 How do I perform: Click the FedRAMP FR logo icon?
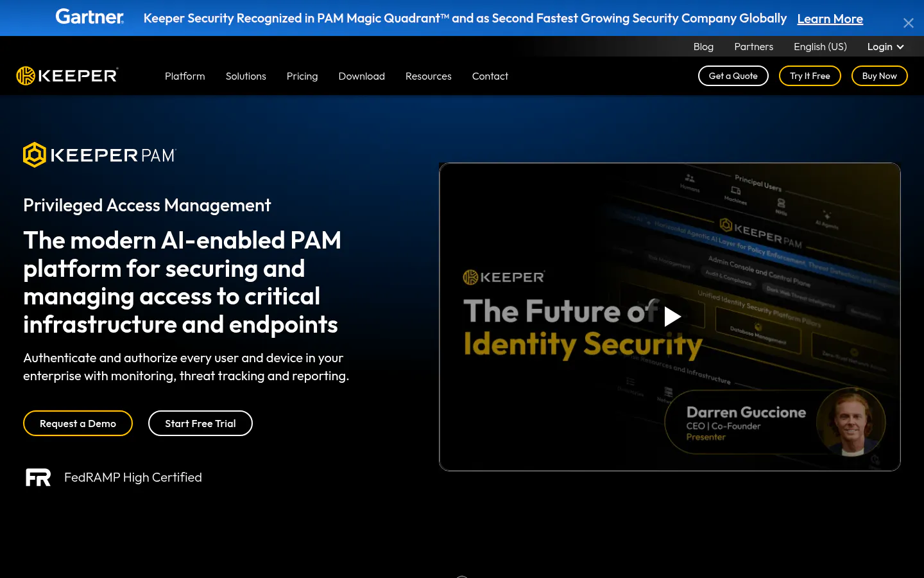coord(38,477)
